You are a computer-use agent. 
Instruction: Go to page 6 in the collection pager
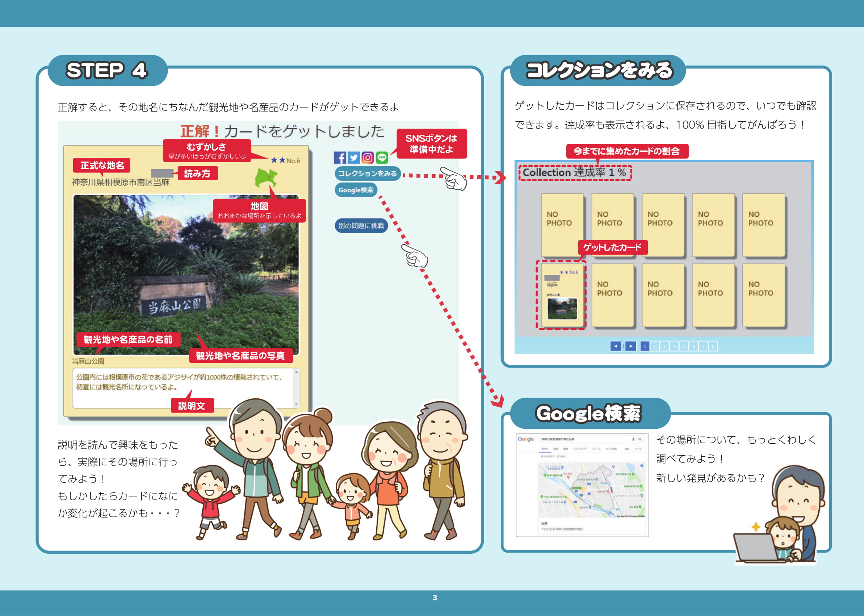coord(694,346)
